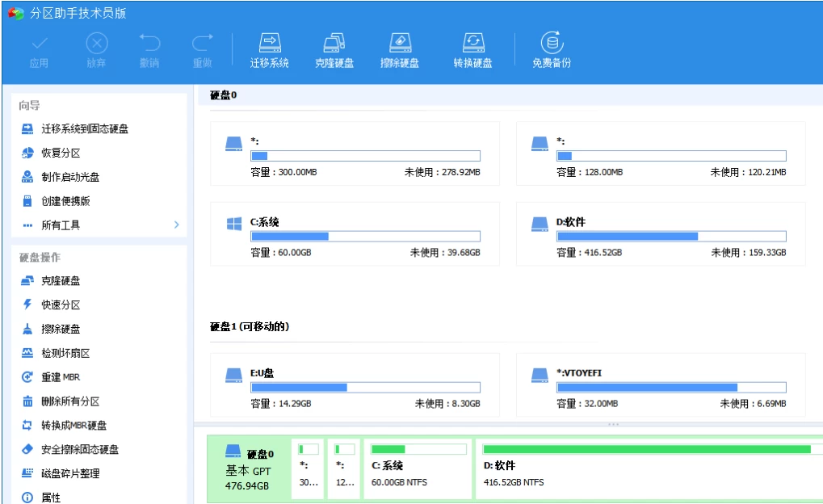Click the 硬盘0 section heading
This screenshot has width=823, height=504.
pyautogui.click(x=223, y=95)
